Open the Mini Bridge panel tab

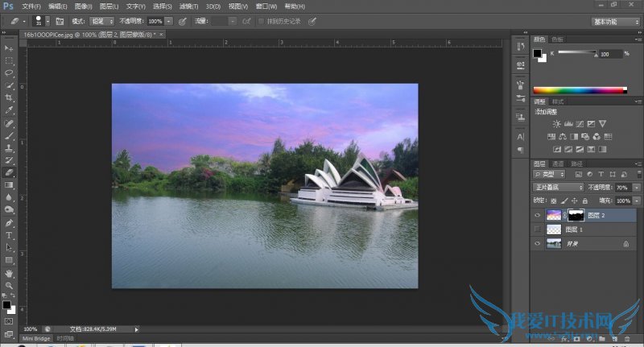pos(36,339)
